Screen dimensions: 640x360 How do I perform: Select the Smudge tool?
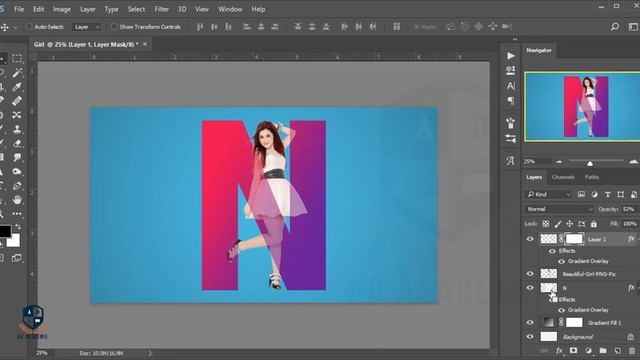[17, 158]
